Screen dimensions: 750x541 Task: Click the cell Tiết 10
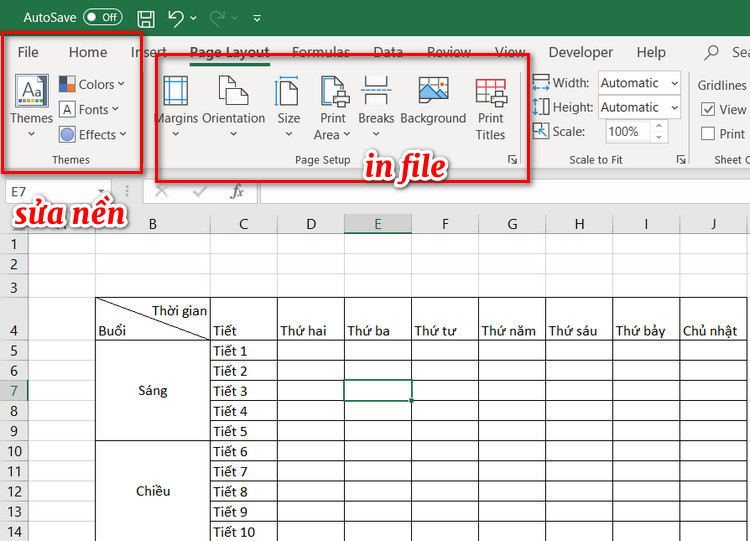[x=243, y=531]
